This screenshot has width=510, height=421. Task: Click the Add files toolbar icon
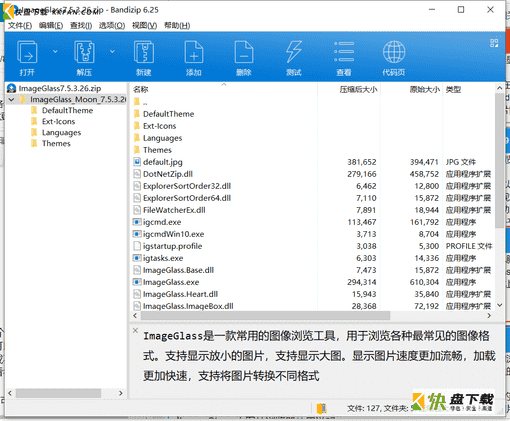194,52
